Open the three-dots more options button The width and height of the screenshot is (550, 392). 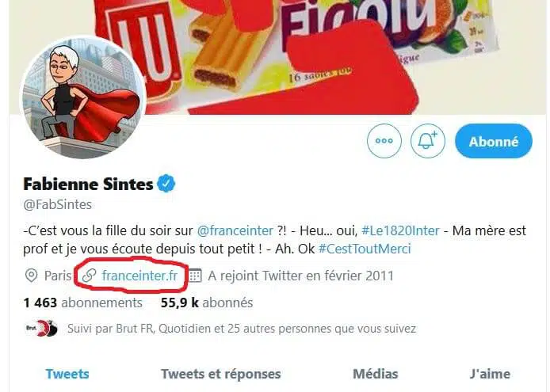tap(384, 142)
